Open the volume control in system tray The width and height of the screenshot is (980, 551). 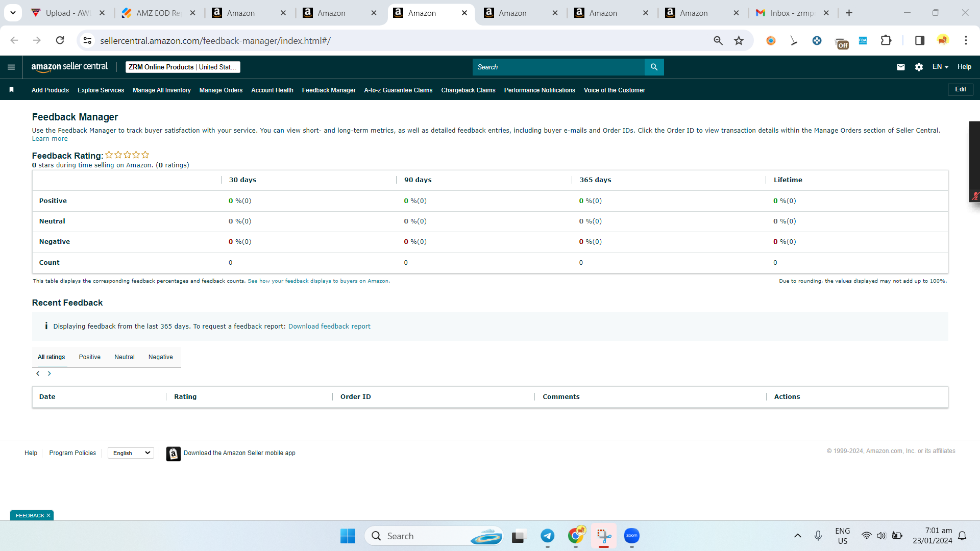click(881, 536)
